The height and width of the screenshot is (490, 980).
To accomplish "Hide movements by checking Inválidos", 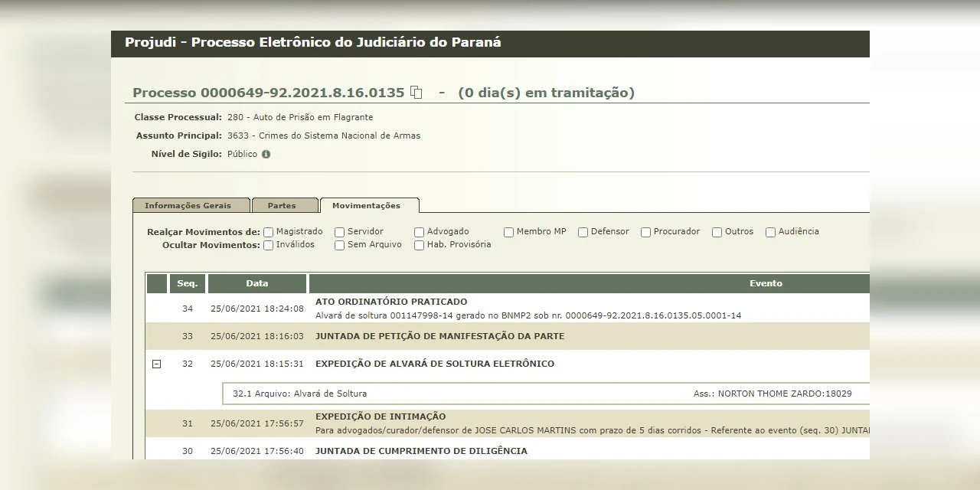I will (268, 246).
